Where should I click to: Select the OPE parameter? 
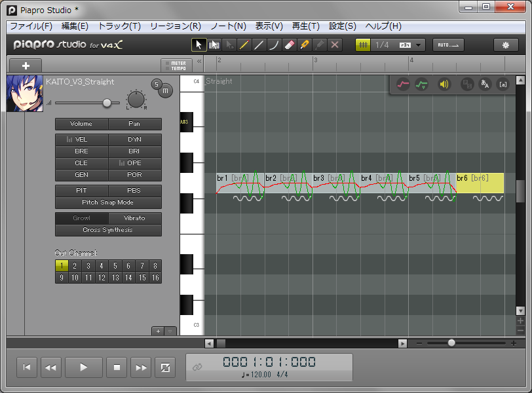pyautogui.click(x=135, y=163)
